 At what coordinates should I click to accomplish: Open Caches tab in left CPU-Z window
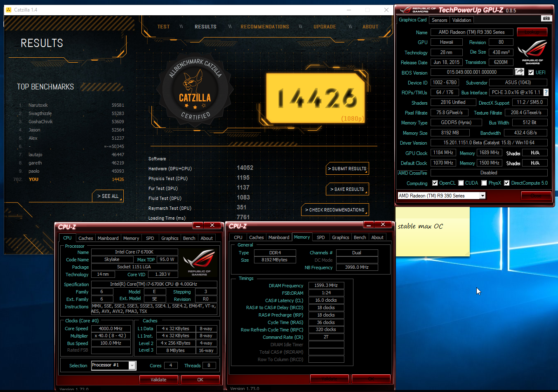(x=85, y=238)
